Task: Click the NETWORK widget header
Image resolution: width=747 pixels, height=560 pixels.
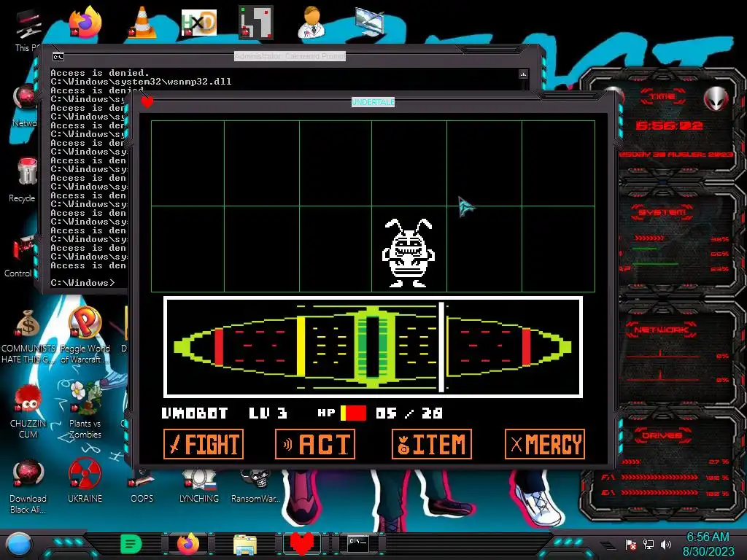Action: pyautogui.click(x=662, y=330)
